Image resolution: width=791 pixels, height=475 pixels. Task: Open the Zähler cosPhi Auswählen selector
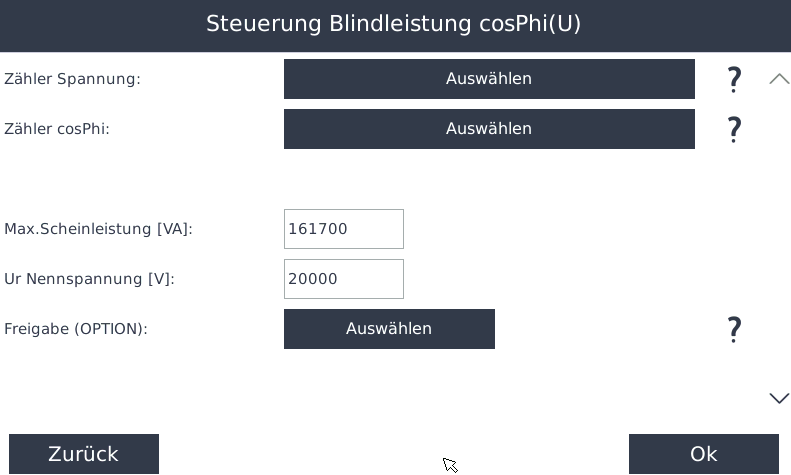point(489,129)
